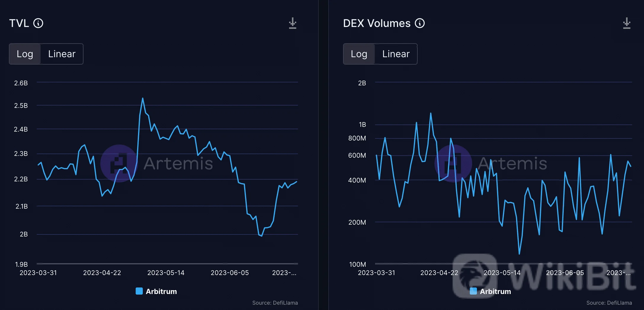Viewport: 644px width, 310px height.
Task: Click the 2023-06-05 date label on DEX Volumes axis
Action: pos(565,273)
